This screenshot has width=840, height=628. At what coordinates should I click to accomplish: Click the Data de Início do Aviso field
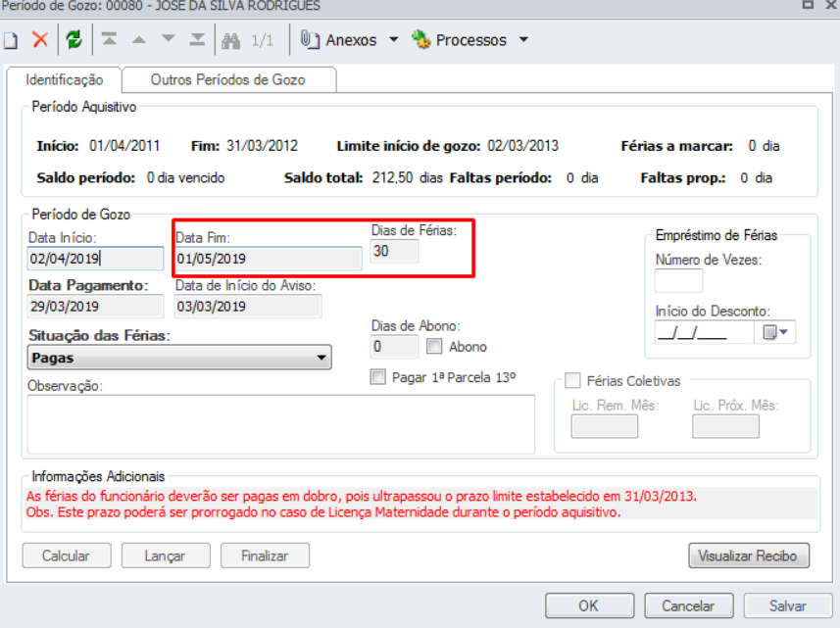[248, 307]
